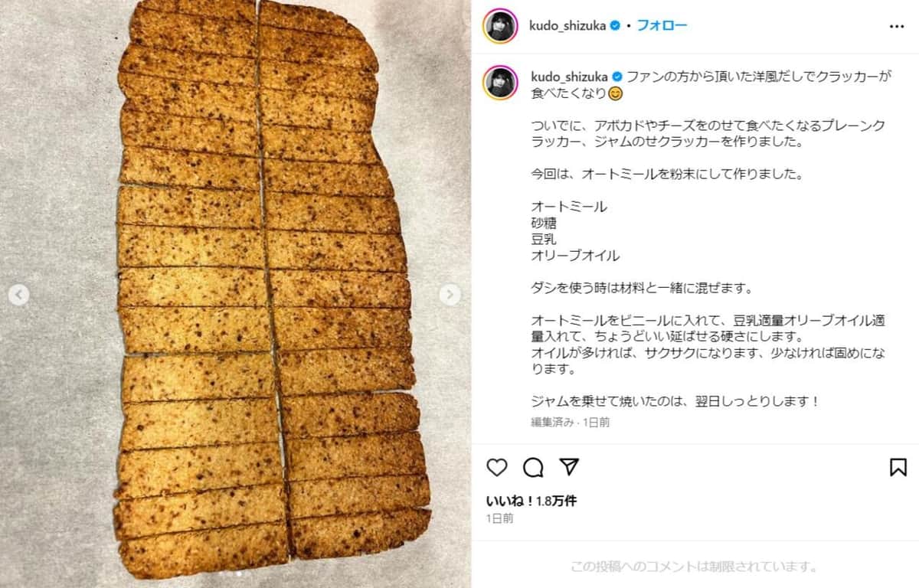Like the post with the heart icon
The height and width of the screenshot is (588, 919).
pyautogui.click(x=497, y=467)
